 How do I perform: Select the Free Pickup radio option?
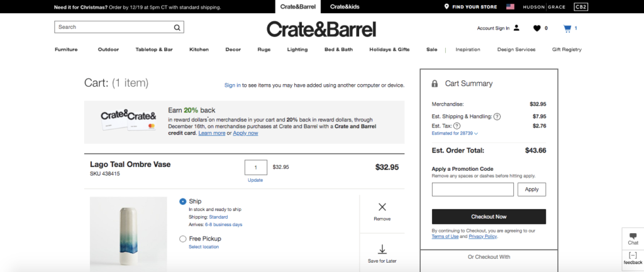pos(183,239)
